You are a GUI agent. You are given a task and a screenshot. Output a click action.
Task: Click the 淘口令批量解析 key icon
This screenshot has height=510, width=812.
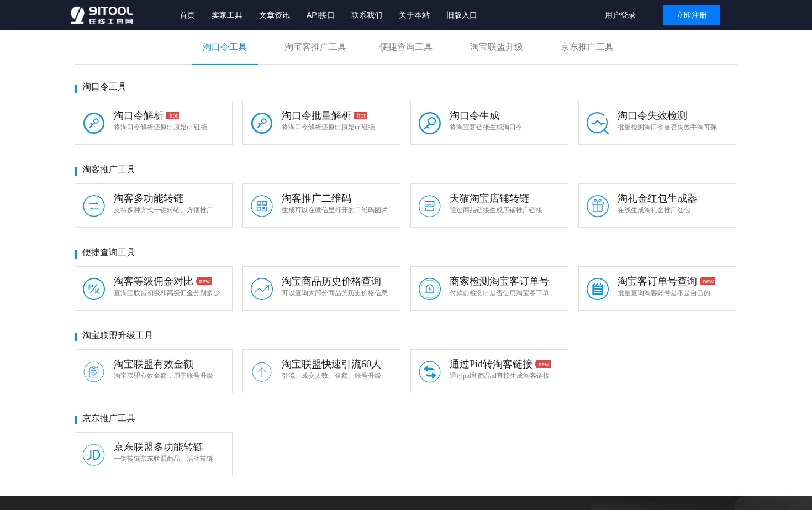point(262,123)
